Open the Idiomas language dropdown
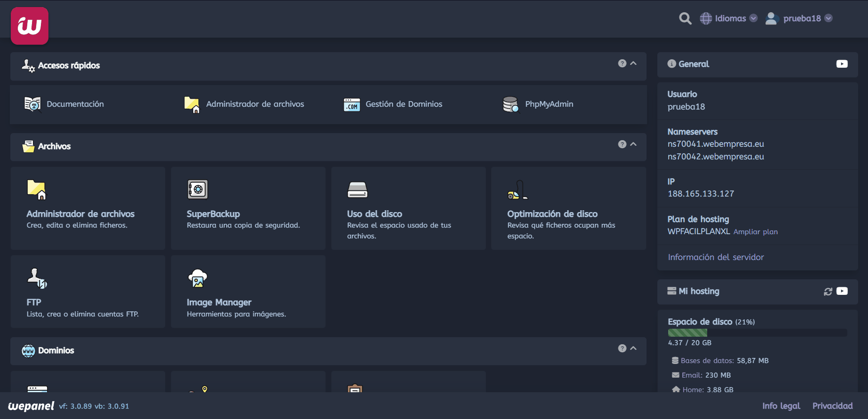The height and width of the screenshot is (419, 868). click(729, 18)
